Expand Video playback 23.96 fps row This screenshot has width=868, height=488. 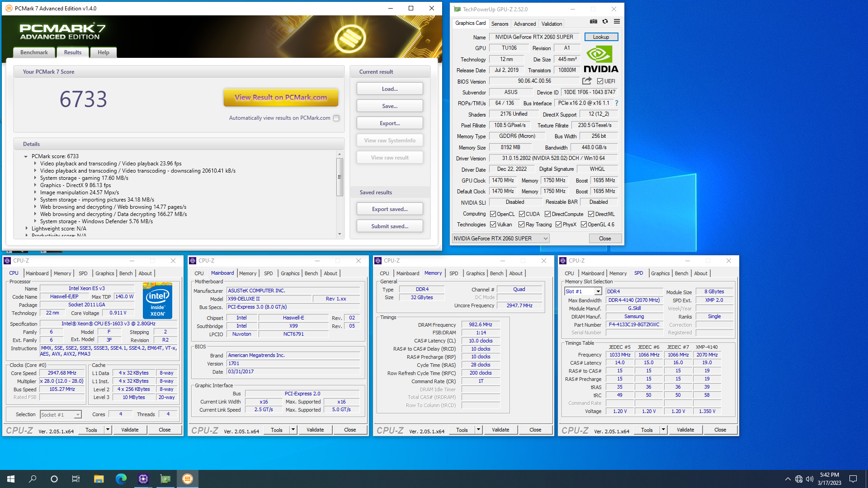coord(35,164)
